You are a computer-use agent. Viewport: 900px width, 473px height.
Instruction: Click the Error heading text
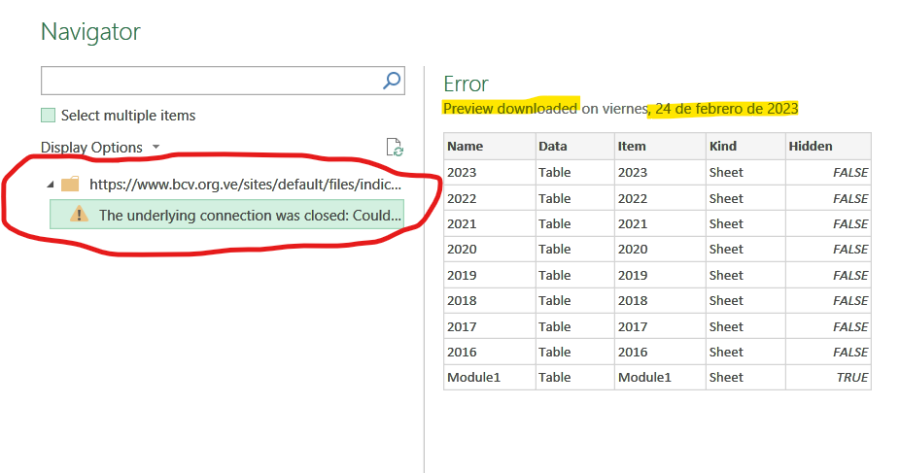[x=465, y=84]
